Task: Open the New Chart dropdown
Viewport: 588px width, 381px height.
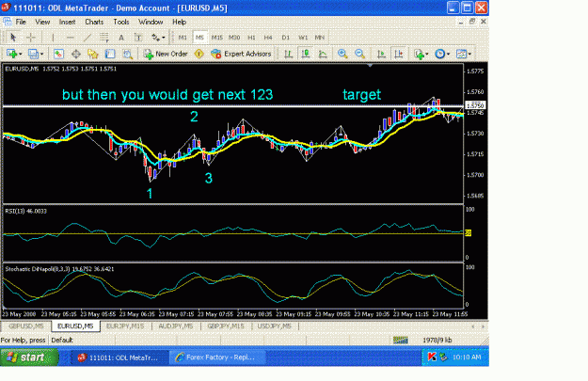Action: click(x=14, y=54)
